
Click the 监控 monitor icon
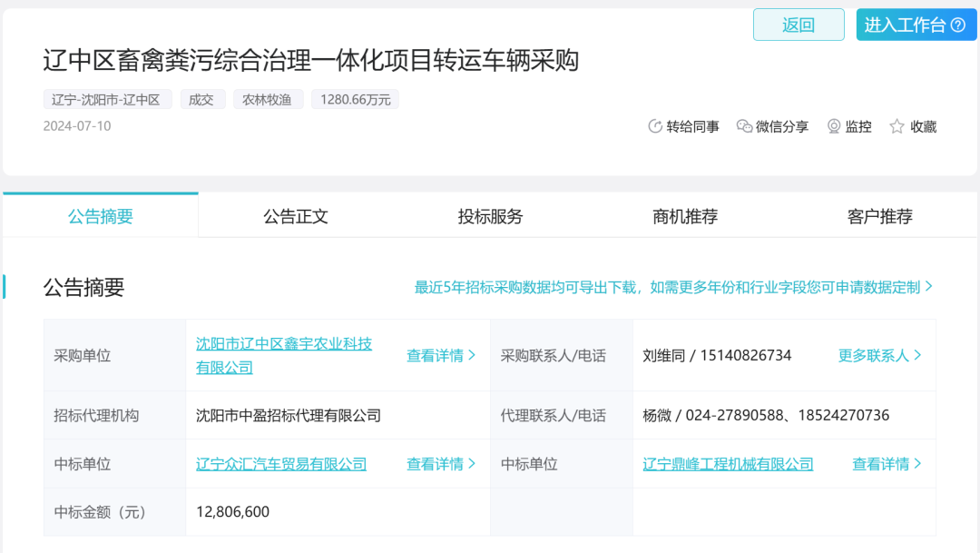tap(834, 126)
